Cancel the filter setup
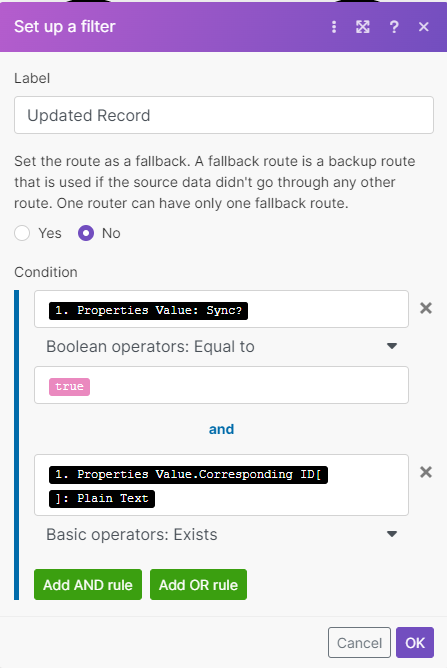Viewport: 447px width, 668px height. click(x=359, y=642)
